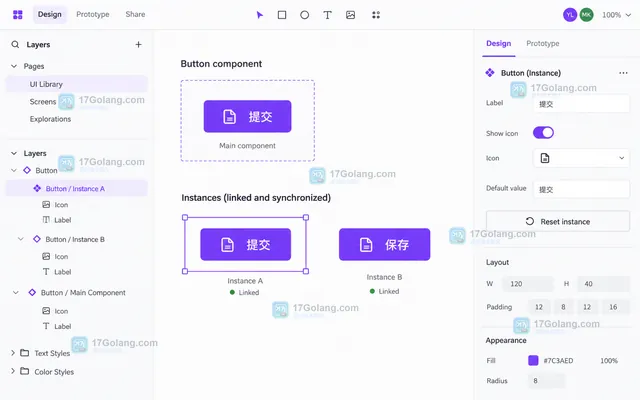Open Button (Instance) more options menu
640x400 pixels.
point(623,73)
